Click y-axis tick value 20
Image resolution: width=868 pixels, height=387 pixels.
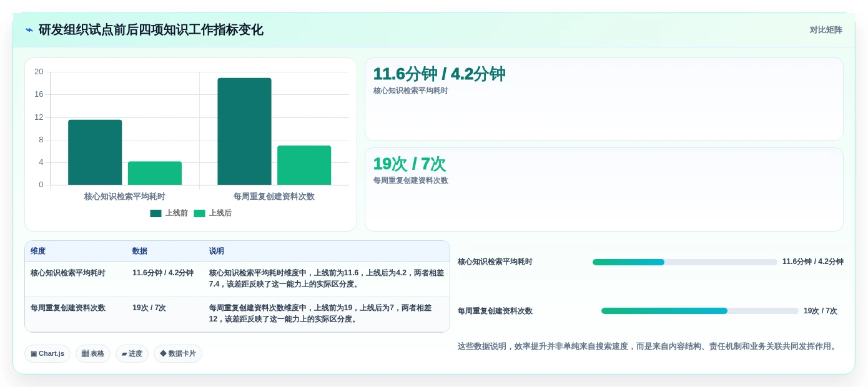pos(39,72)
